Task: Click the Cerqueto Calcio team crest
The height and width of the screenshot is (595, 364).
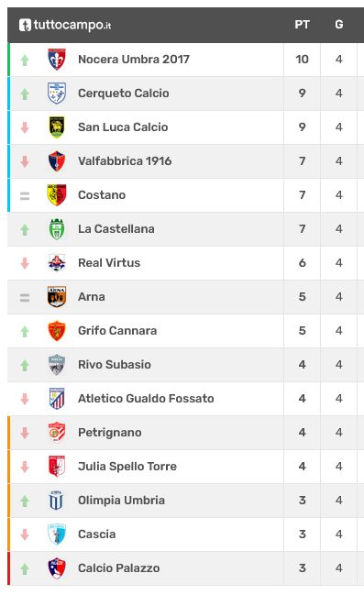Action: (x=57, y=93)
